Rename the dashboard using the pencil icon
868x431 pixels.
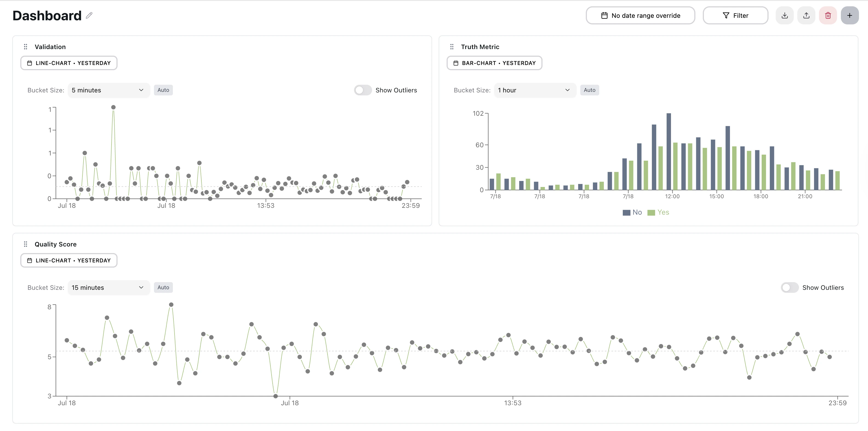89,16
